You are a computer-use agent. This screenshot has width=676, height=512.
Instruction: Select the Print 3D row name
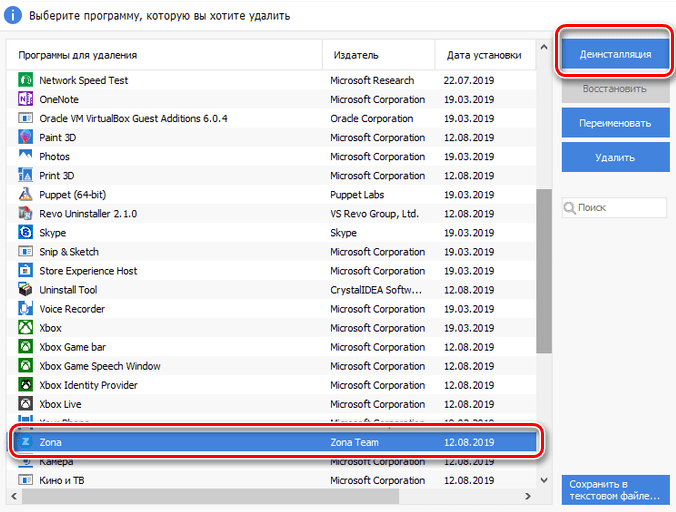pos(56,175)
